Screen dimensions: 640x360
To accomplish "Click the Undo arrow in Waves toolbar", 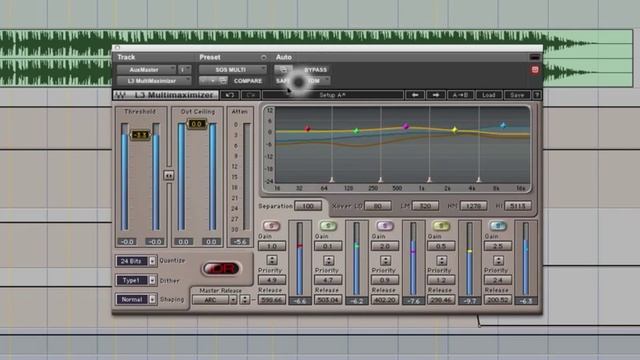I will click(230, 95).
